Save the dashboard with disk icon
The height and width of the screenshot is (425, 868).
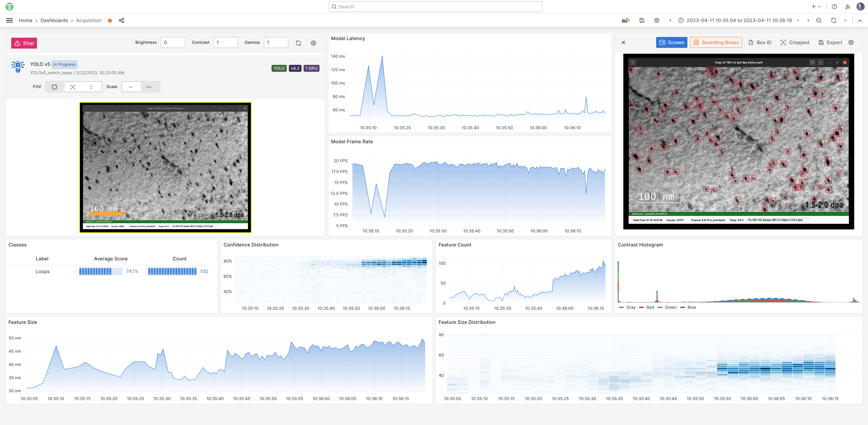tap(642, 20)
